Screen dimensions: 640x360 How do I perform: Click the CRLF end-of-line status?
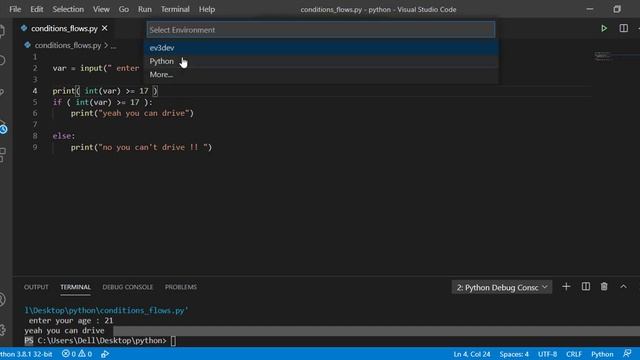pyautogui.click(x=574, y=354)
